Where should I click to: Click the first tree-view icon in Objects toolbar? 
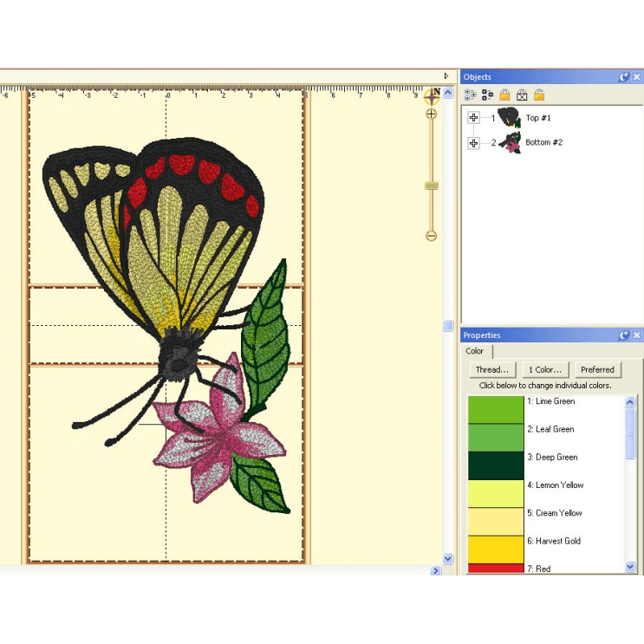[x=471, y=95]
